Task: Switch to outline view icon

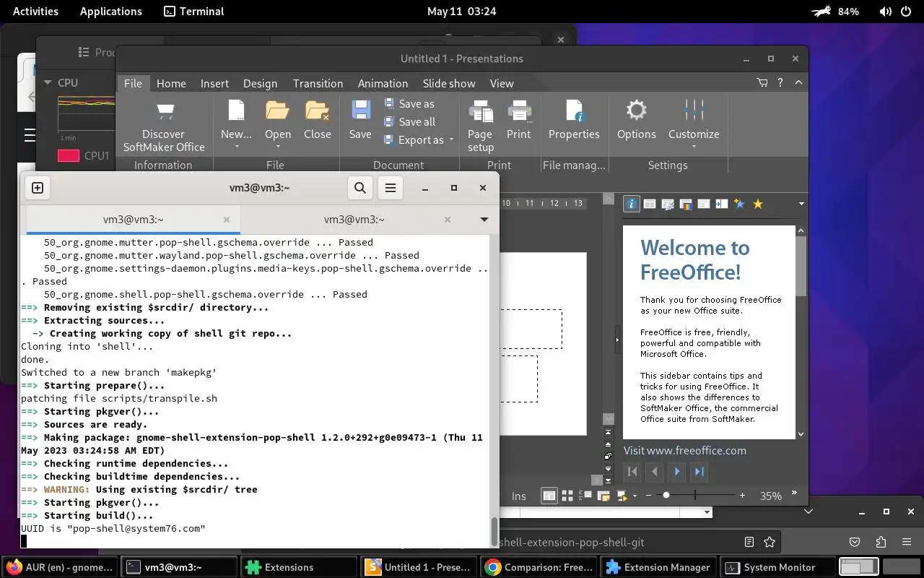Action: coord(585,496)
